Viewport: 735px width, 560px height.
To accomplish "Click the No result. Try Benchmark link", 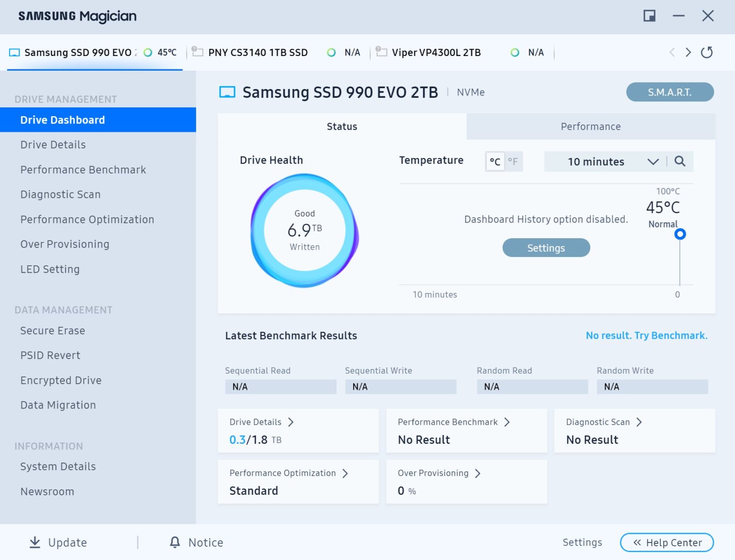I will click(x=646, y=336).
